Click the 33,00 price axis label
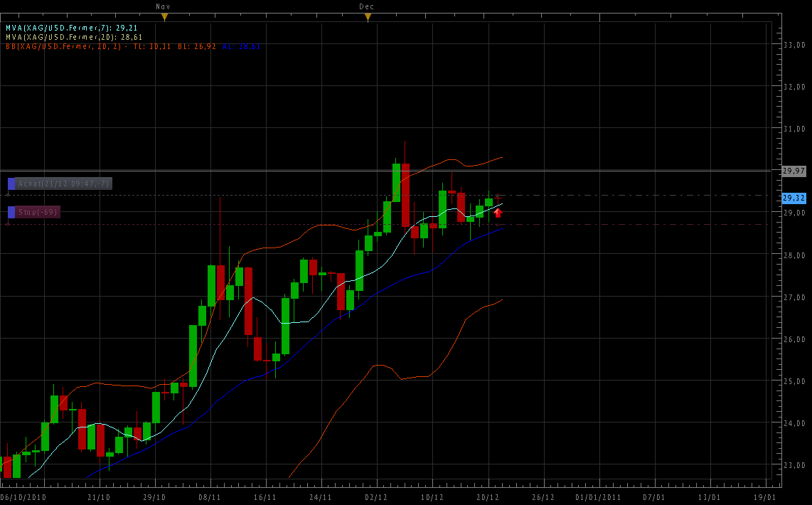812x505 pixels. click(x=794, y=45)
